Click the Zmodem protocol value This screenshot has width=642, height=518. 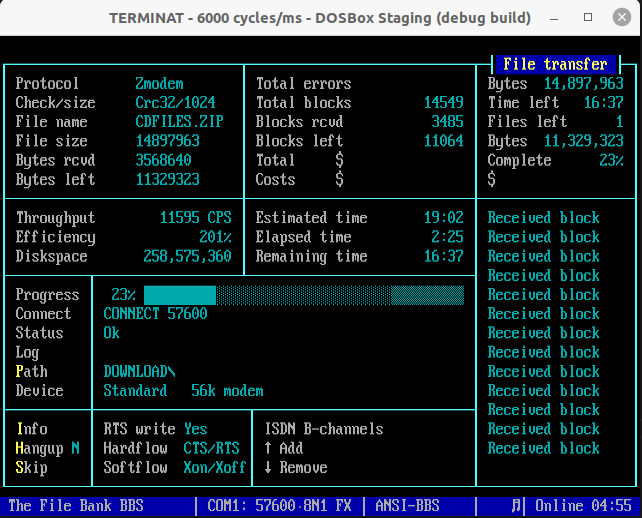pos(159,84)
